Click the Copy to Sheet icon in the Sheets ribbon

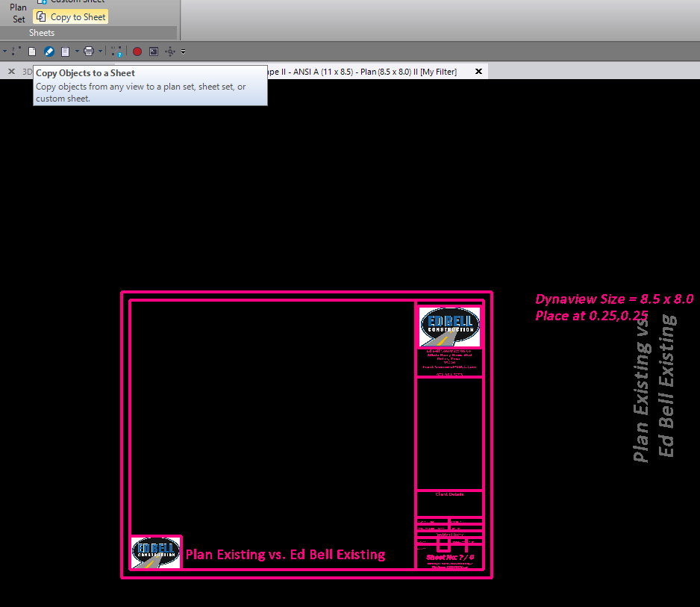coord(40,16)
